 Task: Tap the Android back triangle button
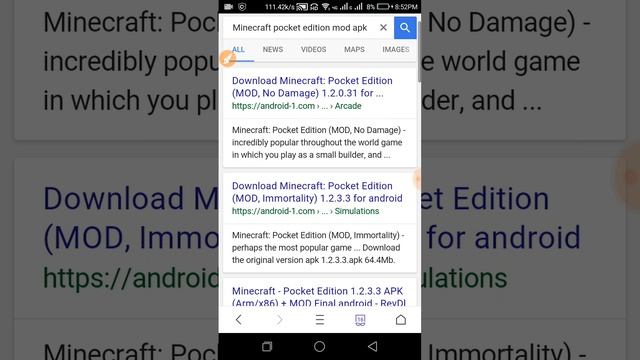(372, 347)
